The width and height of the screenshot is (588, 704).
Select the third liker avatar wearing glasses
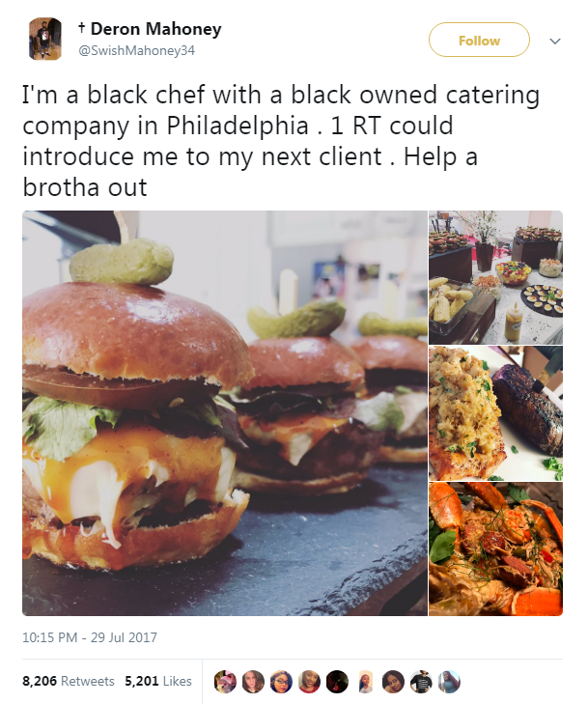pos(281,682)
